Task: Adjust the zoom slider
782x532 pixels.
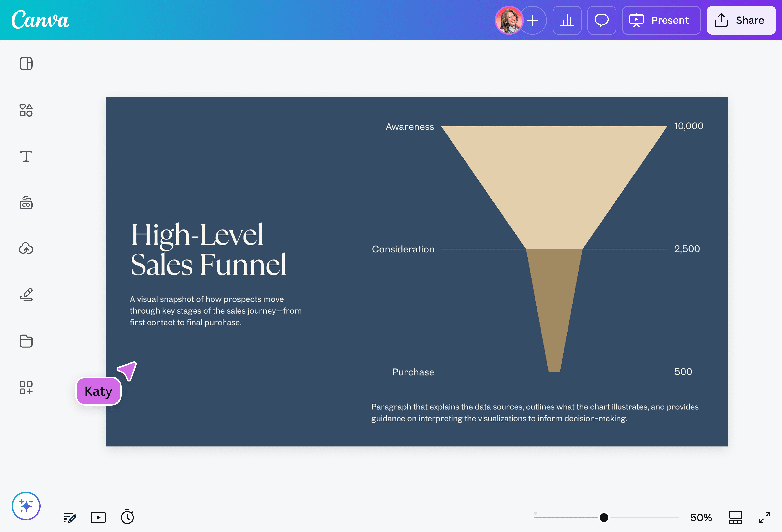Action: coord(604,518)
